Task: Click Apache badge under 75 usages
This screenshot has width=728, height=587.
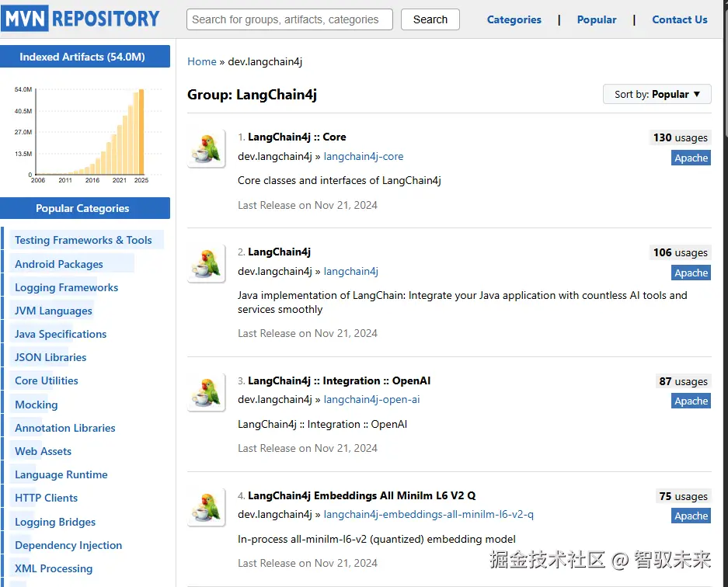Action: [x=691, y=516]
